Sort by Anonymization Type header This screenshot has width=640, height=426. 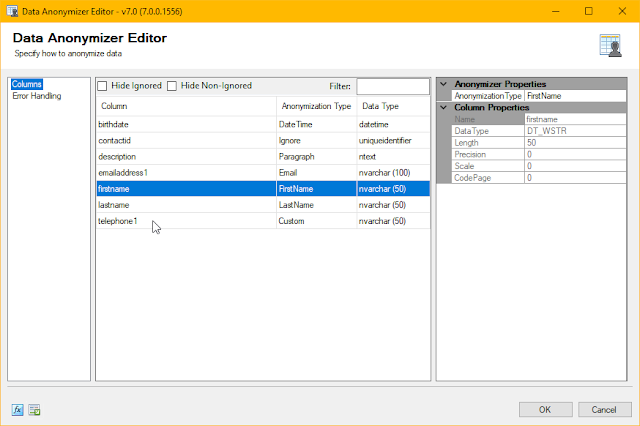pyautogui.click(x=316, y=106)
